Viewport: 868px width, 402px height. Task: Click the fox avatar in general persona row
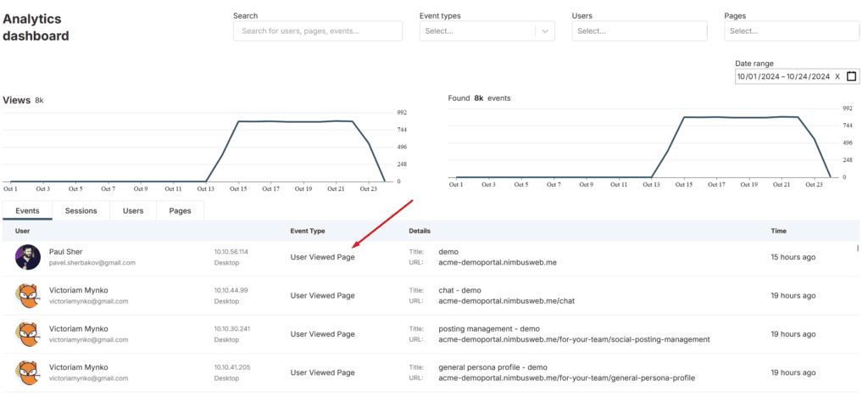pos(28,372)
